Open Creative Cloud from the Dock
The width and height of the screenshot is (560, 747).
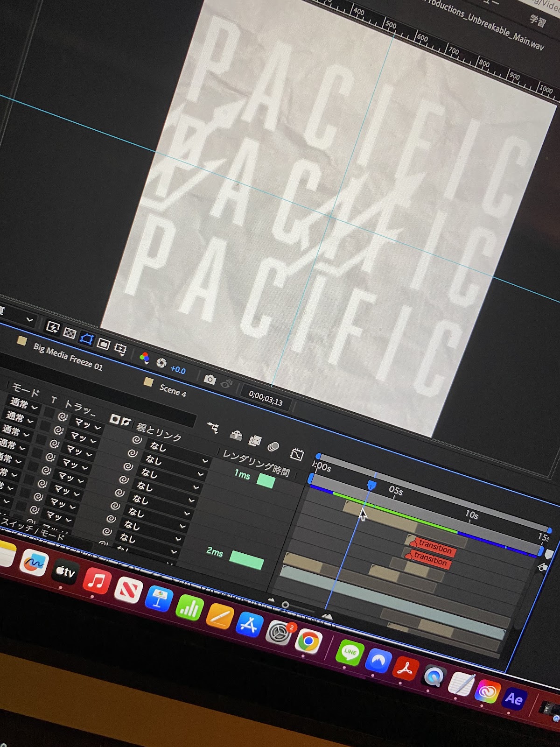point(487,691)
